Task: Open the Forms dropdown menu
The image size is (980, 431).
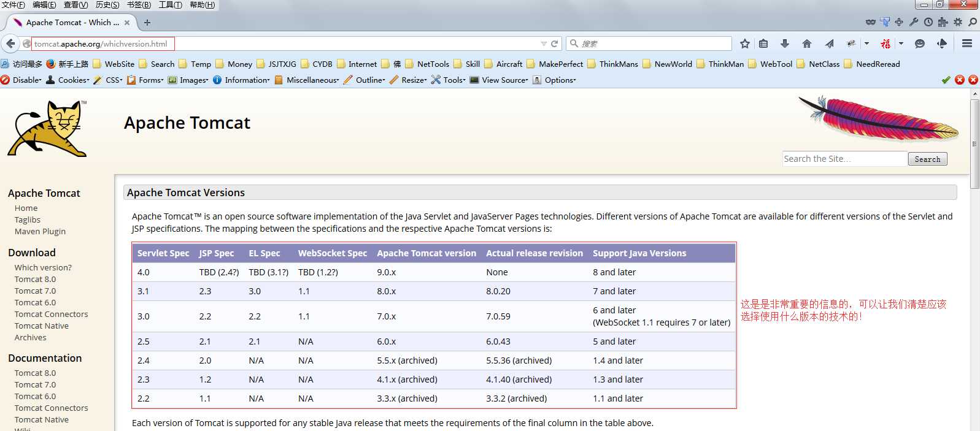Action: click(146, 80)
